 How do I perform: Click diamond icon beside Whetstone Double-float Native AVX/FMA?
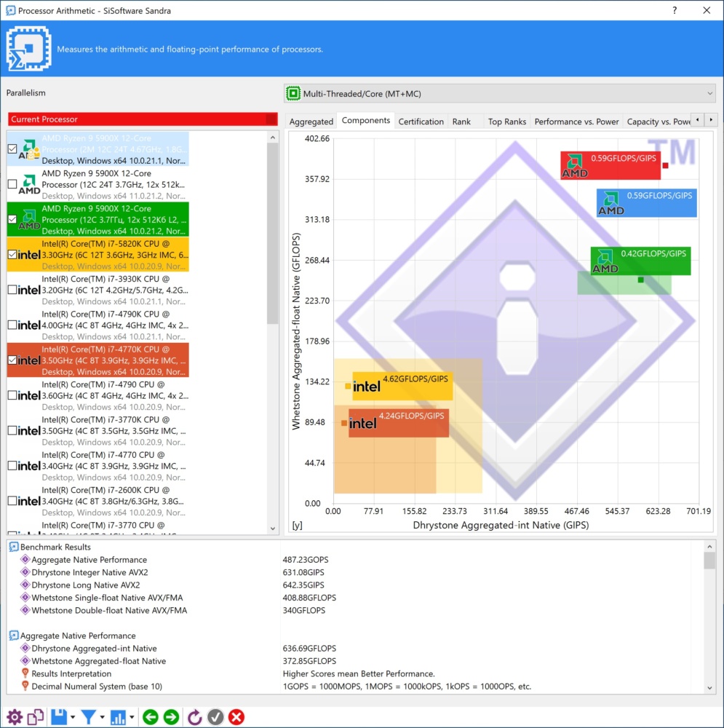(25, 610)
